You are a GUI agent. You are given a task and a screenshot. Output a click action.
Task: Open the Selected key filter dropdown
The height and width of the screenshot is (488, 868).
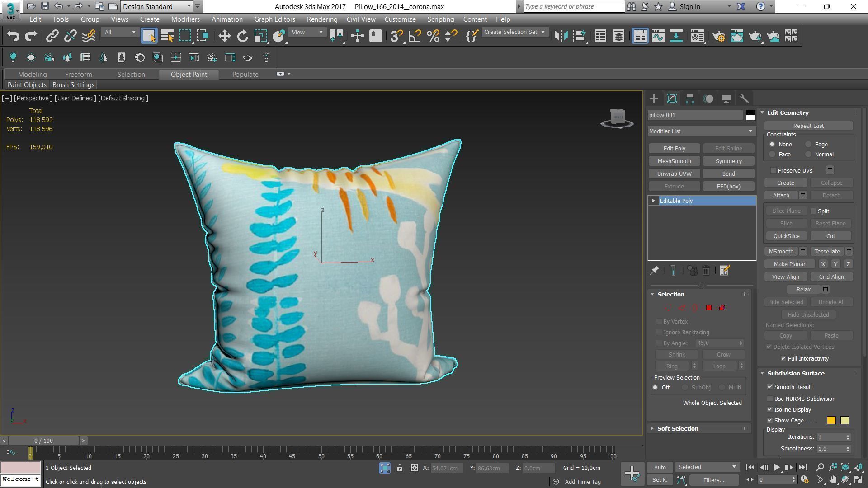coord(707,467)
